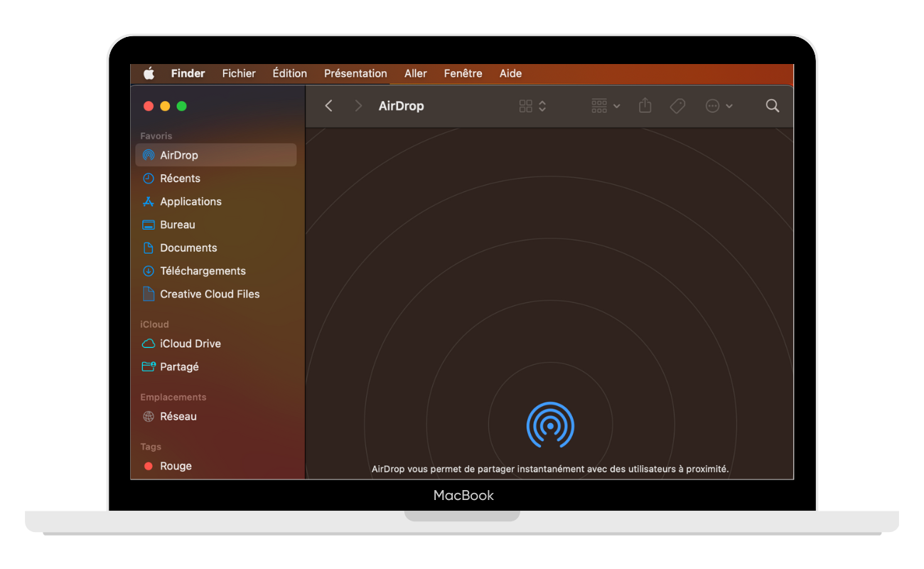Open the Fichier menu
Viewport: 924px width, 569px height.
click(x=238, y=73)
